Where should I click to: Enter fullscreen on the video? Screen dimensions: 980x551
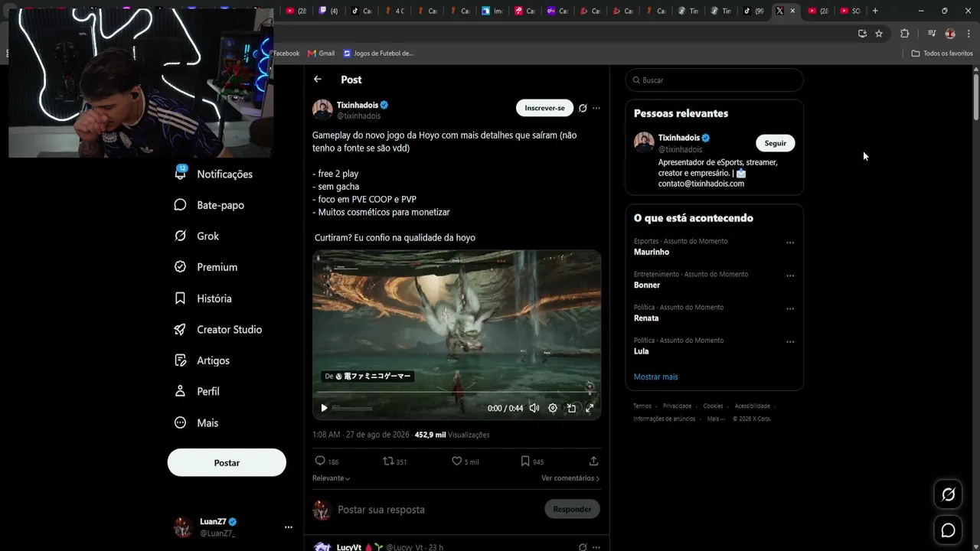590,408
